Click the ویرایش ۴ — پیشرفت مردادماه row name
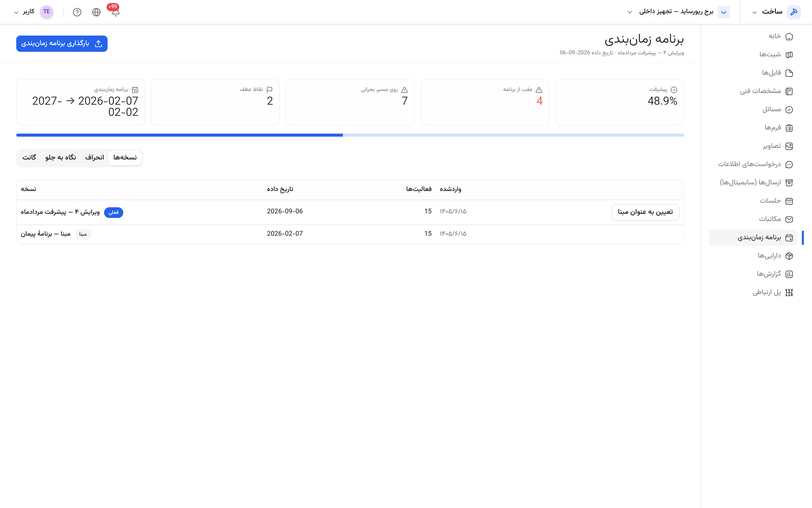Screen dimensions: 812x508 pyautogui.click(x=60, y=212)
